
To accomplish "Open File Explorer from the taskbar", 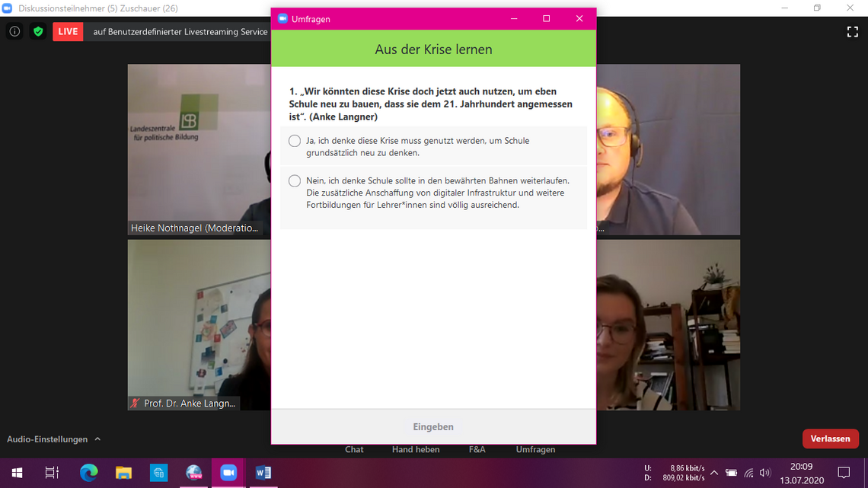I will tap(123, 473).
